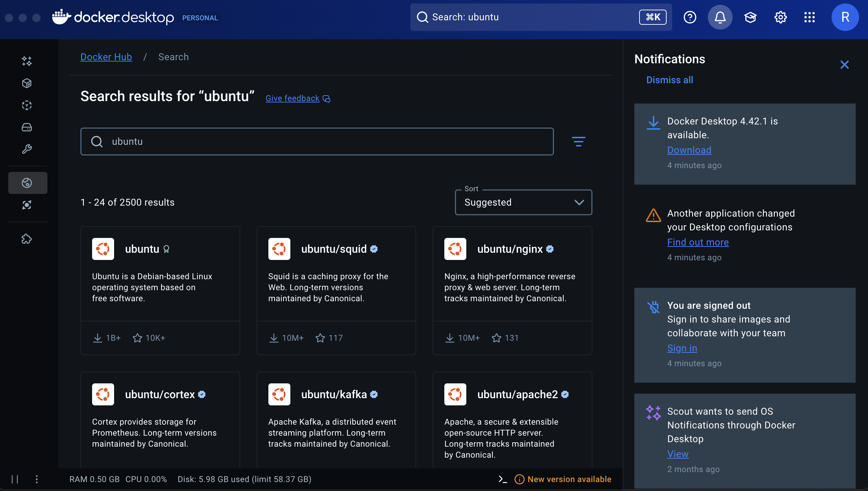Click Download for Docker Desktop 4.42.1
Screen dimensions: 868x491
(689, 150)
